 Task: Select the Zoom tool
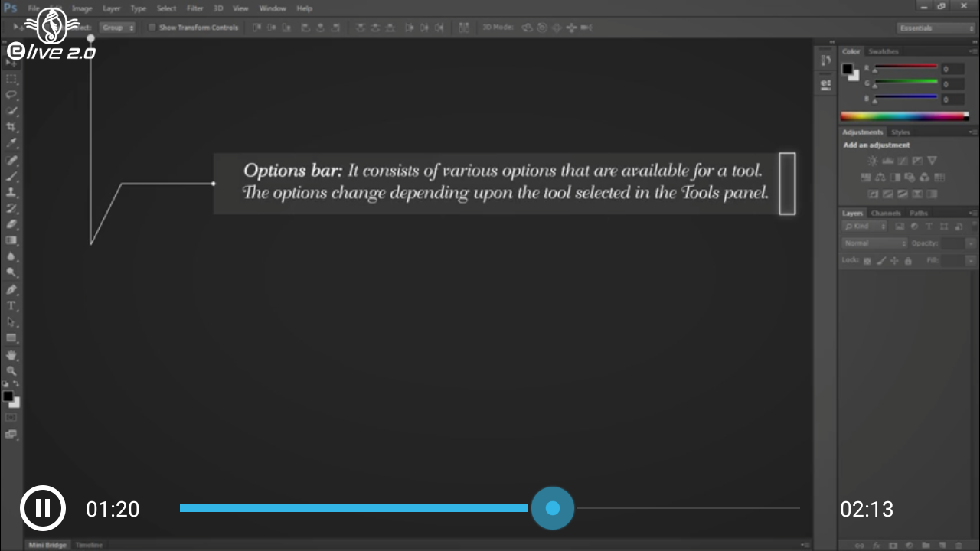(11, 371)
